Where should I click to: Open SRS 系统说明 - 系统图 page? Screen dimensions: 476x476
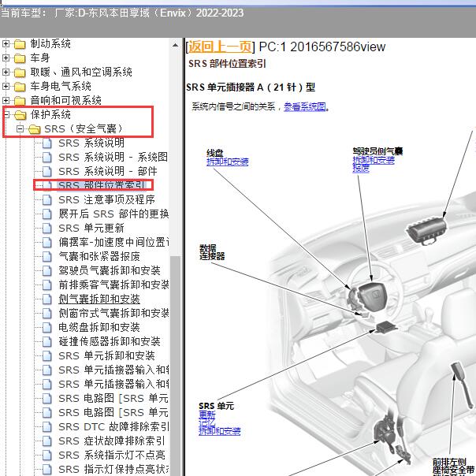tap(113, 158)
